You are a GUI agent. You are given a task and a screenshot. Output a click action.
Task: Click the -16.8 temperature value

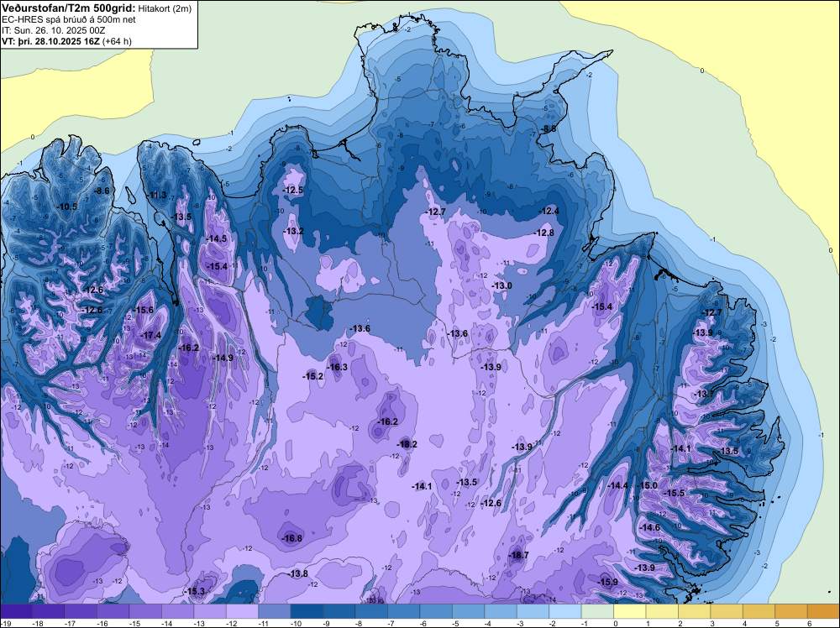292,539
